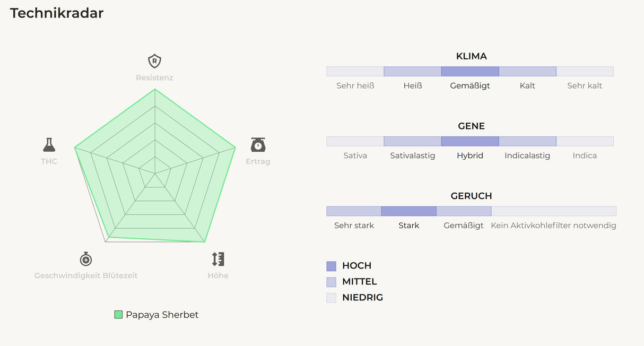Click the MITTEL legend color swatch
The image size is (644, 346).
(332, 282)
